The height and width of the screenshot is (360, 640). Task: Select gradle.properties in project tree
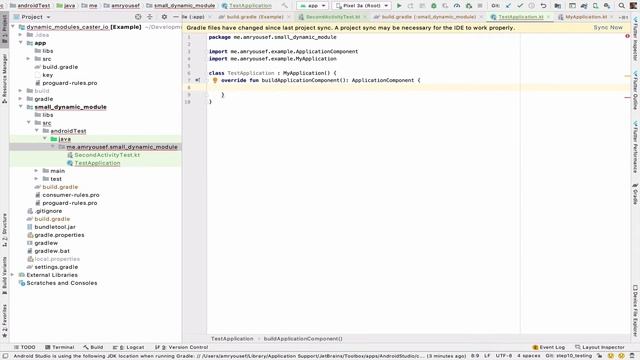(59, 235)
